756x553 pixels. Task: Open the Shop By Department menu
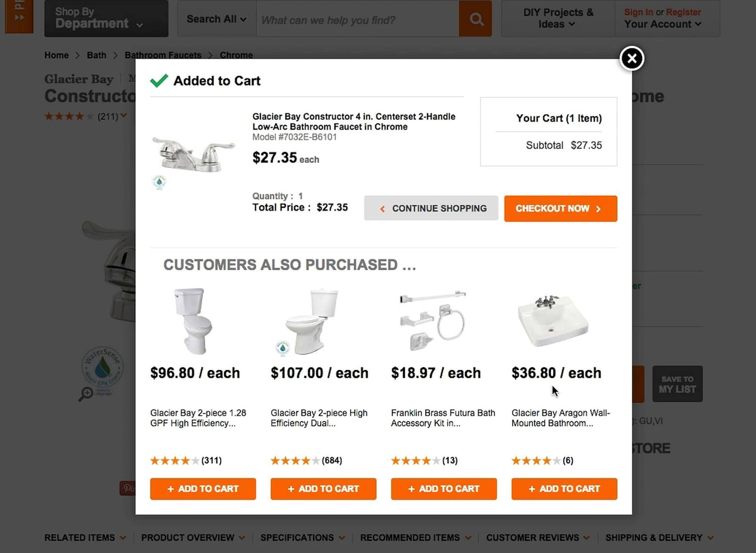[x=106, y=18]
